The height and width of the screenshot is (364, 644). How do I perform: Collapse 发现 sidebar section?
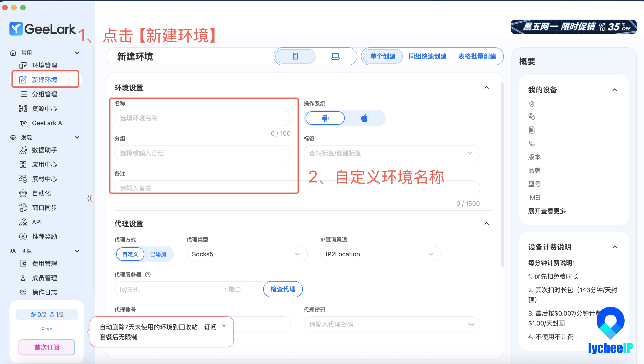point(77,137)
